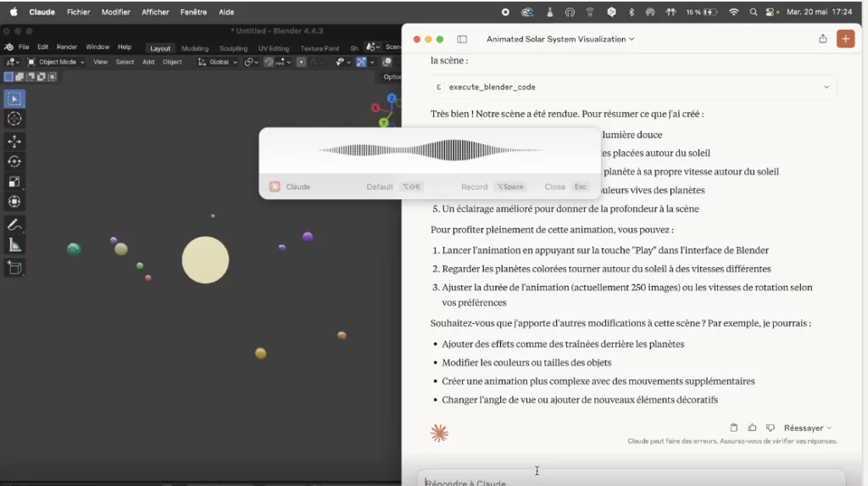Click the share icon in Claude window
This screenshot has height=486, width=868.
click(822, 39)
